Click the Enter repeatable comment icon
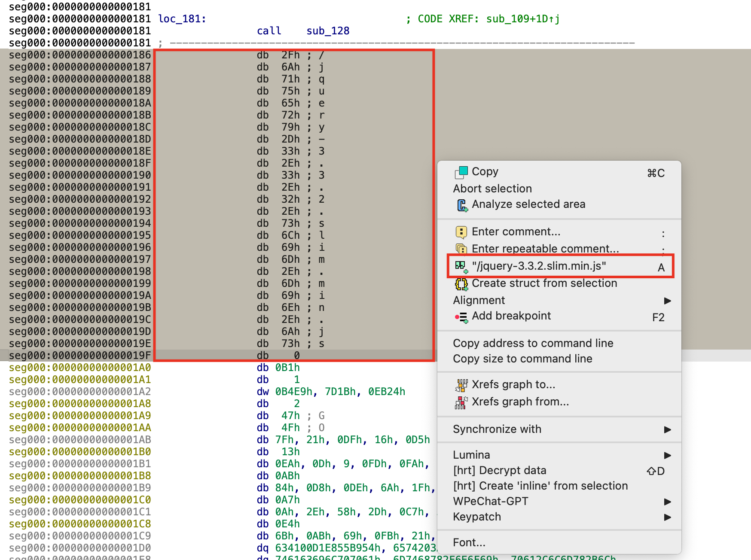 (461, 249)
